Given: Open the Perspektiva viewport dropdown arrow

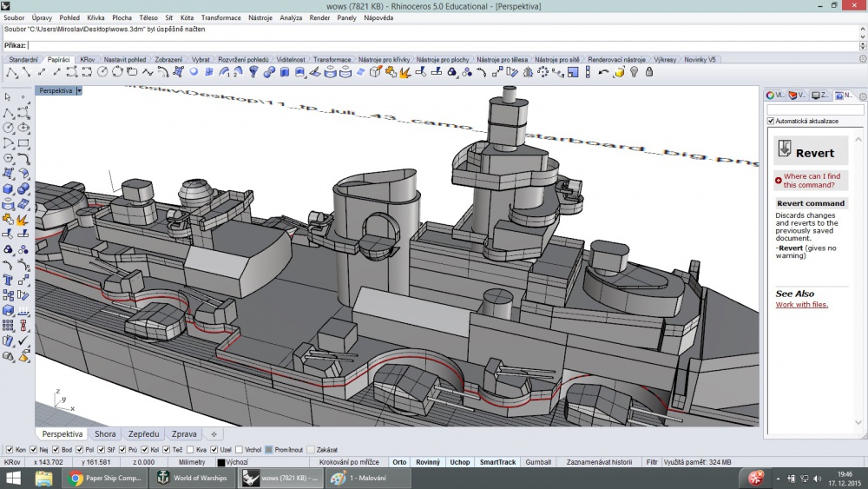Looking at the screenshot, I should pos(79,90).
